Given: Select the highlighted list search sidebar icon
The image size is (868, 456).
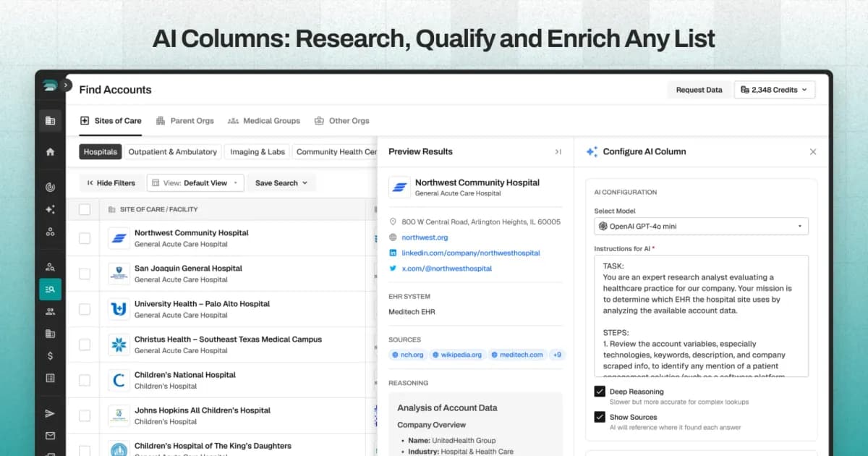Looking at the screenshot, I should 50,290.
